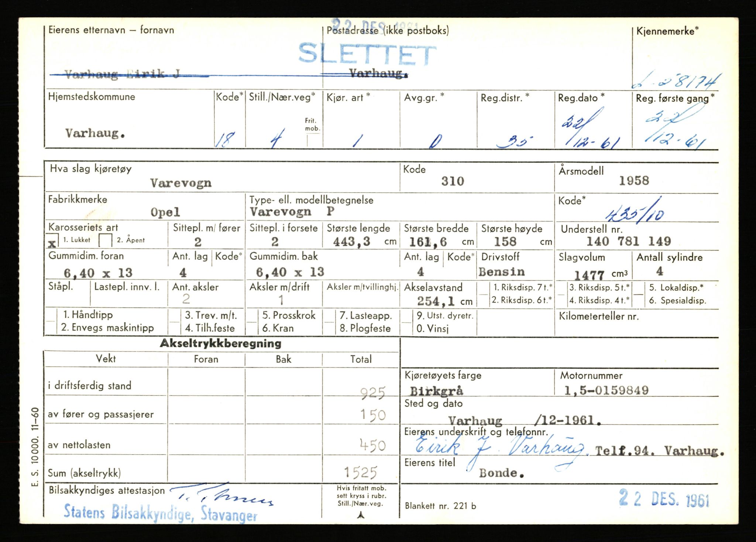
Task: Select vehicle colour 'Birkgrå'
Action: click(x=437, y=391)
